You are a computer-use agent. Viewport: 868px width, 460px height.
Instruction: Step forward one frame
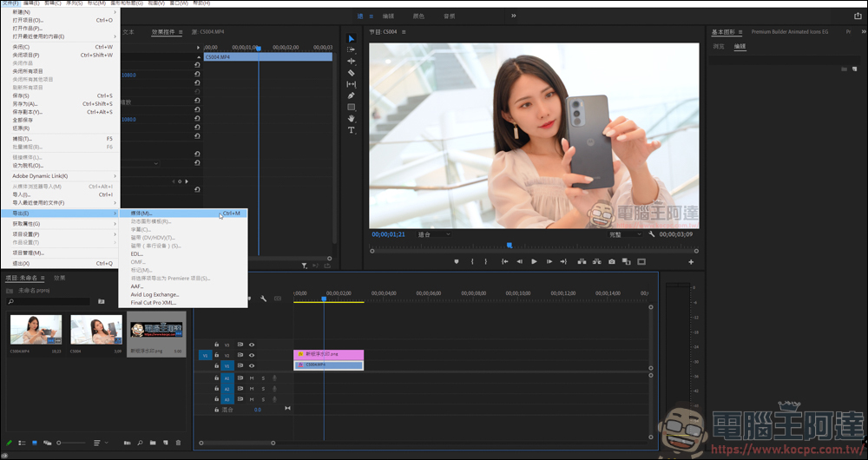click(549, 262)
